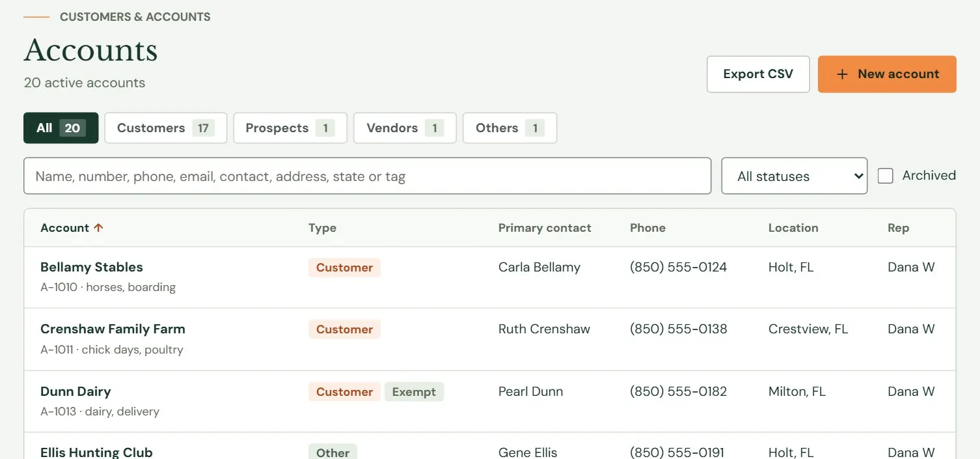Click contact name Pearl Dunn
Image resolution: width=980 pixels, height=459 pixels.
pyautogui.click(x=531, y=391)
